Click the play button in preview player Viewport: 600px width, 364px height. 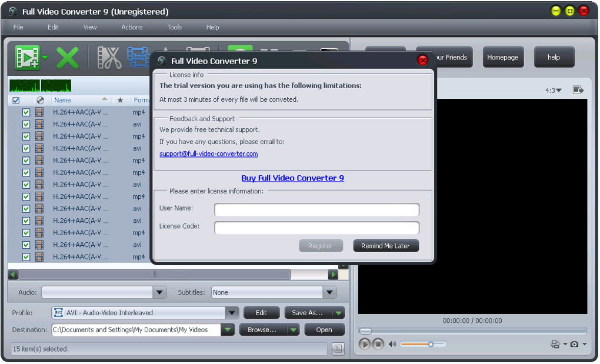point(364,344)
